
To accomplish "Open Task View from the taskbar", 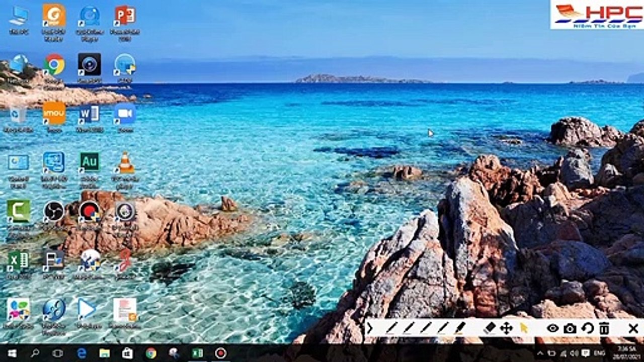I will tap(58, 353).
